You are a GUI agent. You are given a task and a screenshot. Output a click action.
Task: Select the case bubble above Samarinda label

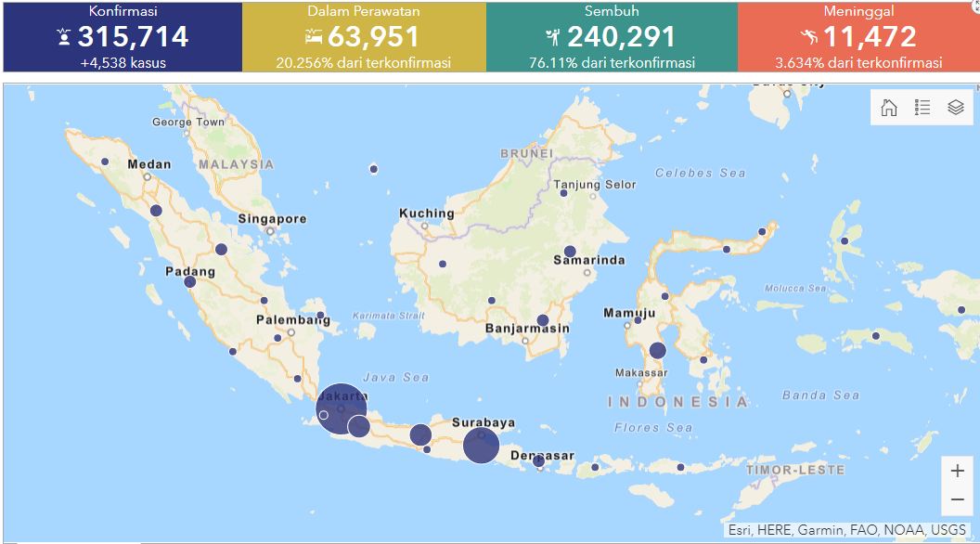570,252
